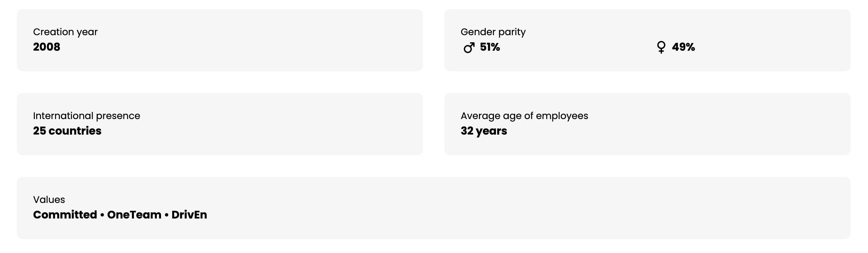Select the "International presence" label
868x253 pixels.
[x=87, y=116]
